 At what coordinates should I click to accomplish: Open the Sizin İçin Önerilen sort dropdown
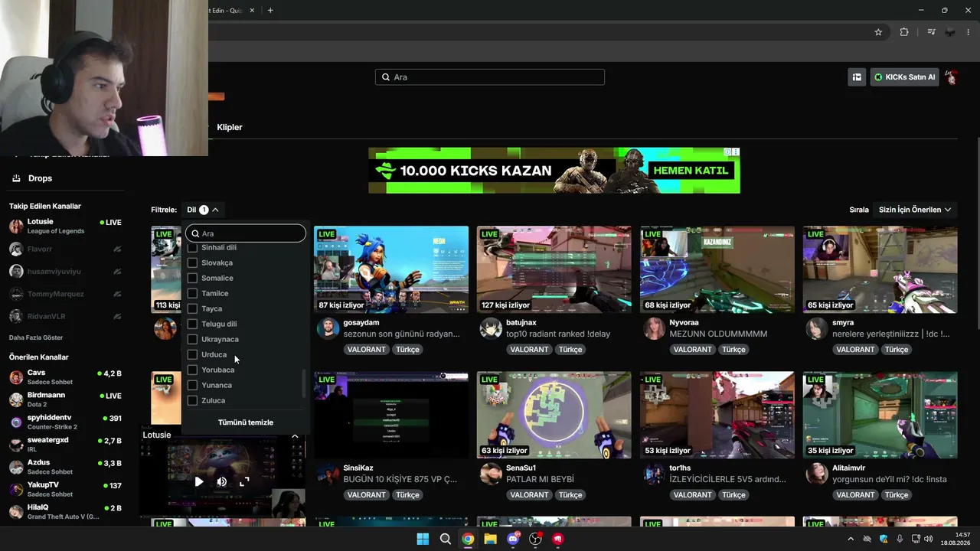(915, 210)
